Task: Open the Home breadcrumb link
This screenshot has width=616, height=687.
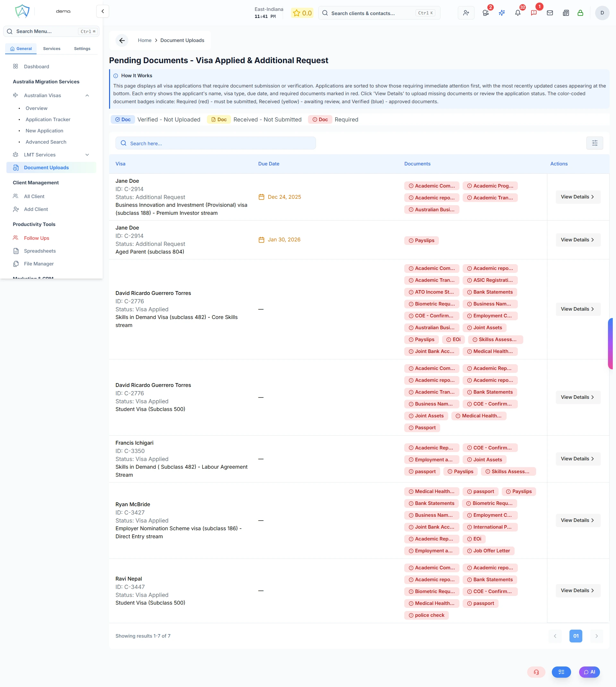Action: 144,40
